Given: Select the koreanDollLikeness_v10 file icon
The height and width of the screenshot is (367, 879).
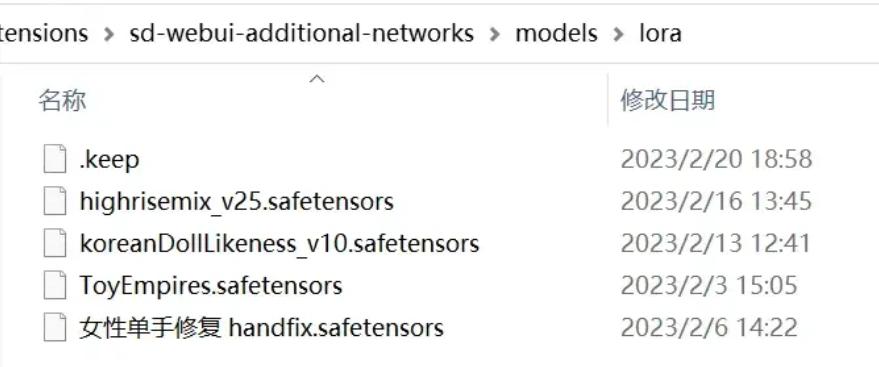Looking at the screenshot, I should pos(55,244).
